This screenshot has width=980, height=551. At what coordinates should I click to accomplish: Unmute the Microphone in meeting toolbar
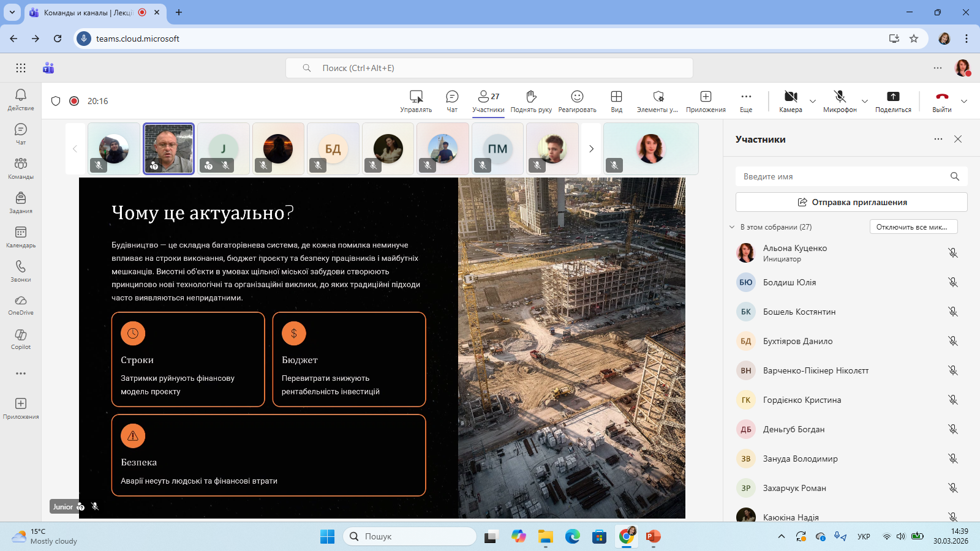point(840,97)
